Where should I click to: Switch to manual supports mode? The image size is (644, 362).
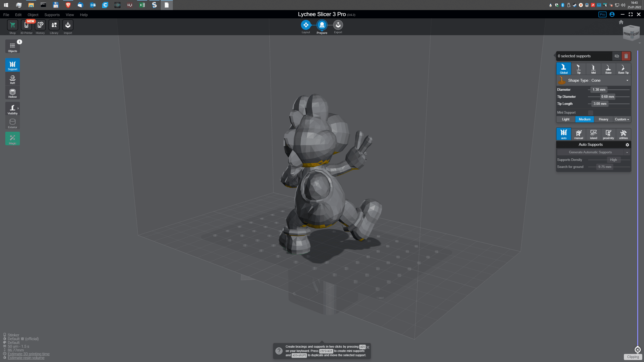(x=578, y=134)
